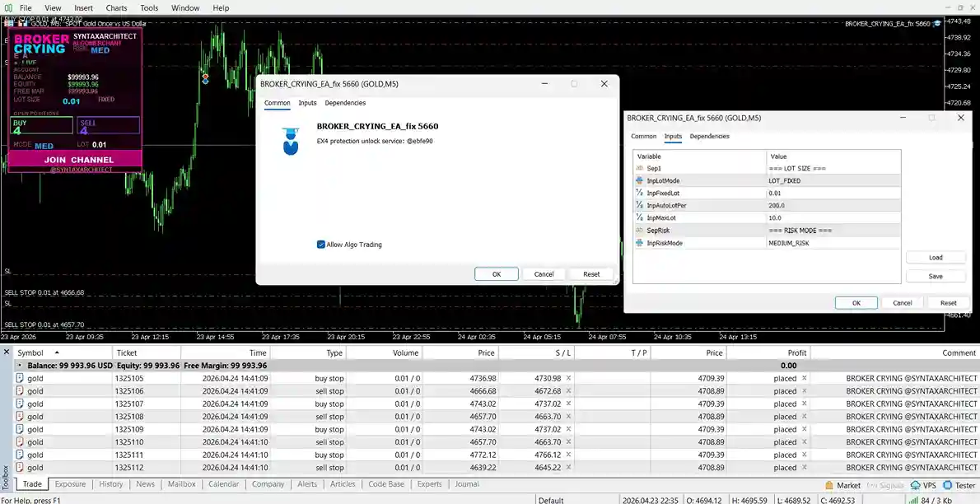Screen dimensions: 980x504
Task: Open the VPS cloud icon
Action: (915, 486)
